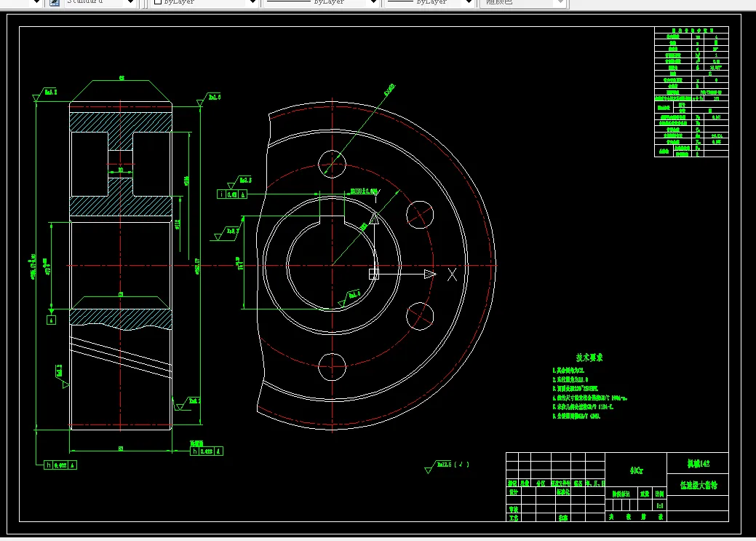756x541 pixels.
Task: Select roughness symbol at lower-right of section view
Action: tap(188, 403)
